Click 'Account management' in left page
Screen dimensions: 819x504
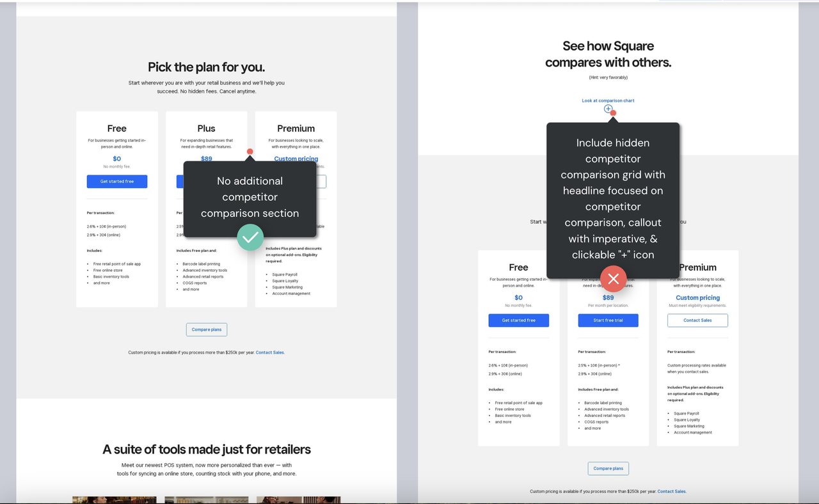click(x=291, y=294)
